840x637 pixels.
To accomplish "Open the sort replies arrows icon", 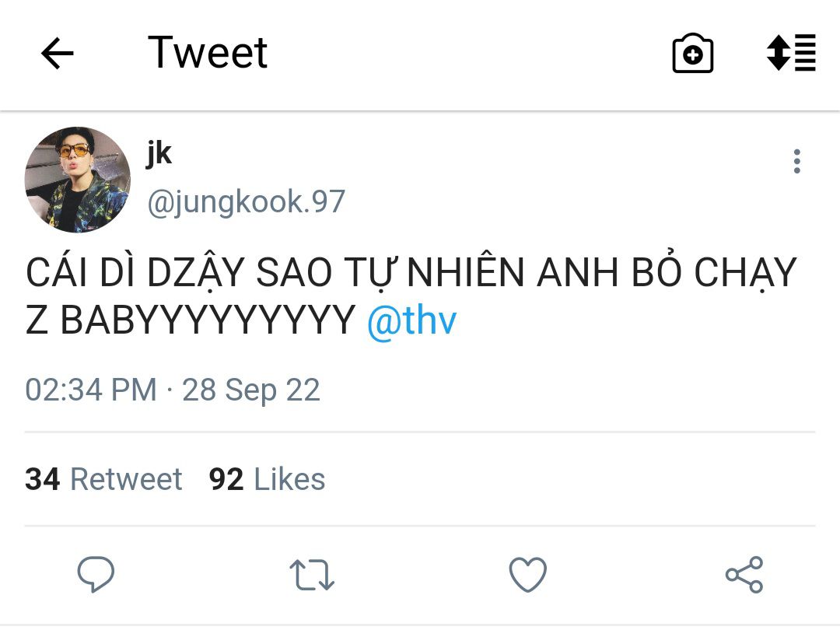I will 791,53.
